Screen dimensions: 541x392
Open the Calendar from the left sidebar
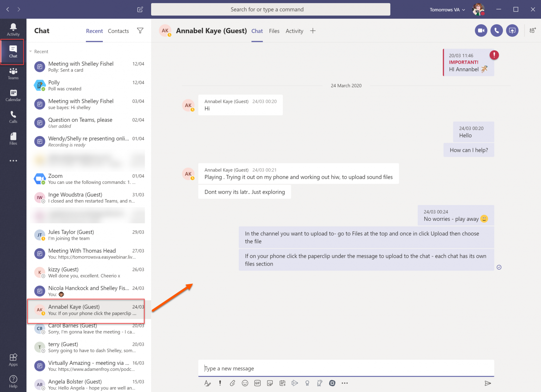pyautogui.click(x=13, y=94)
